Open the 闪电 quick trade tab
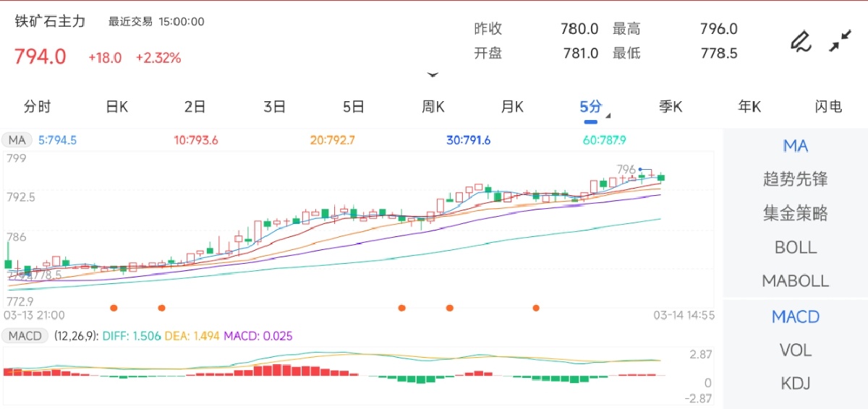Image resolution: width=868 pixels, height=409 pixels. click(x=828, y=107)
